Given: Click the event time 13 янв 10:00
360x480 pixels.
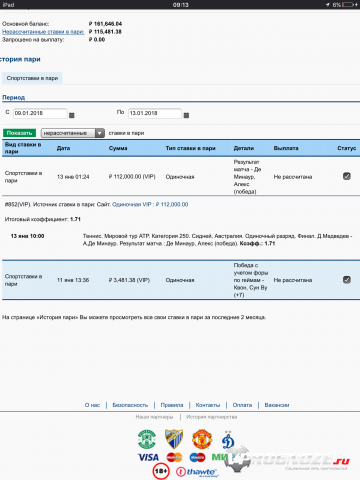Looking at the screenshot, I should click(27, 236).
